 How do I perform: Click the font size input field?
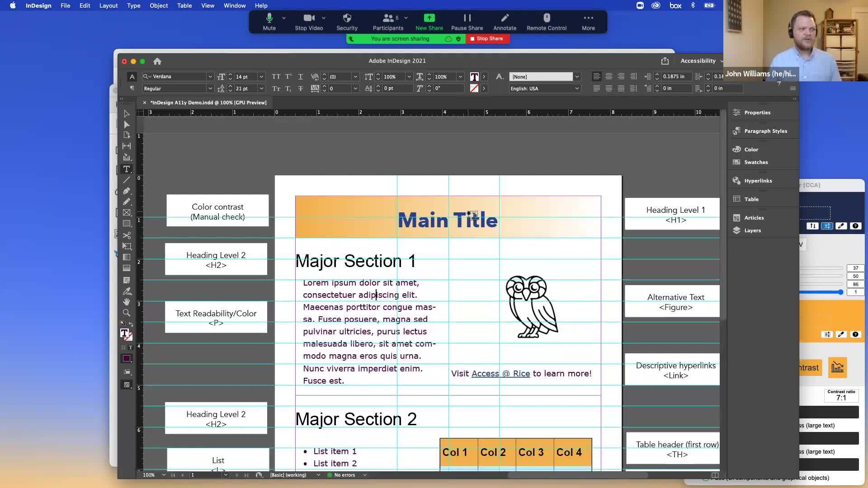click(245, 77)
